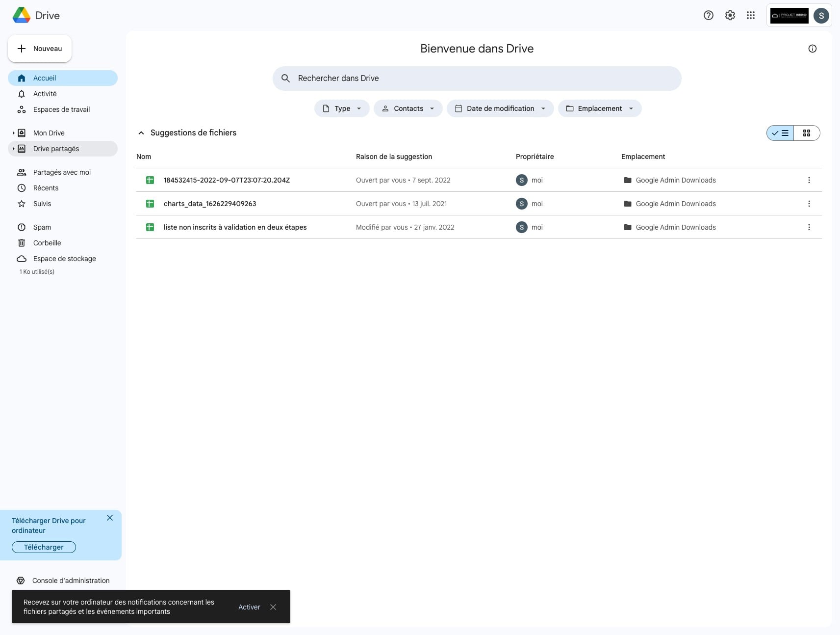Viewport: 840px width, 635px height.
Task: Expand the Mon Drive tree arrow
Action: [x=13, y=133]
